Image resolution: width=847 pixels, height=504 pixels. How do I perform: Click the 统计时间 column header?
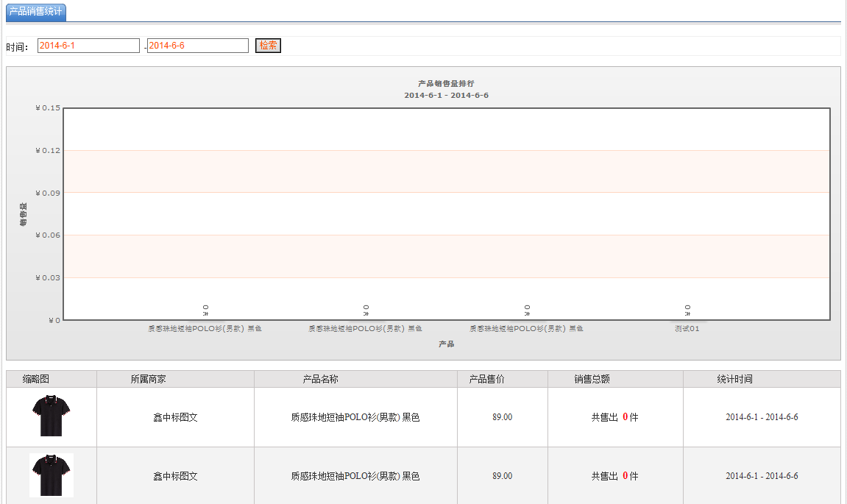pyautogui.click(x=734, y=379)
